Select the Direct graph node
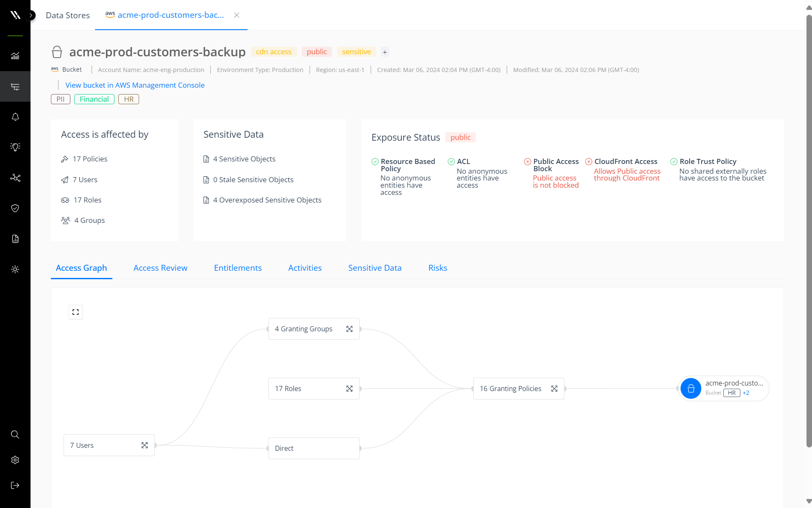The width and height of the screenshot is (812, 508). 314,448
